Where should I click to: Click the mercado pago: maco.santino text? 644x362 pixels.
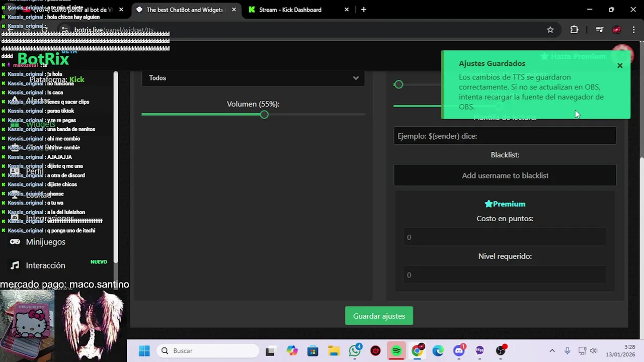[x=64, y=285]
